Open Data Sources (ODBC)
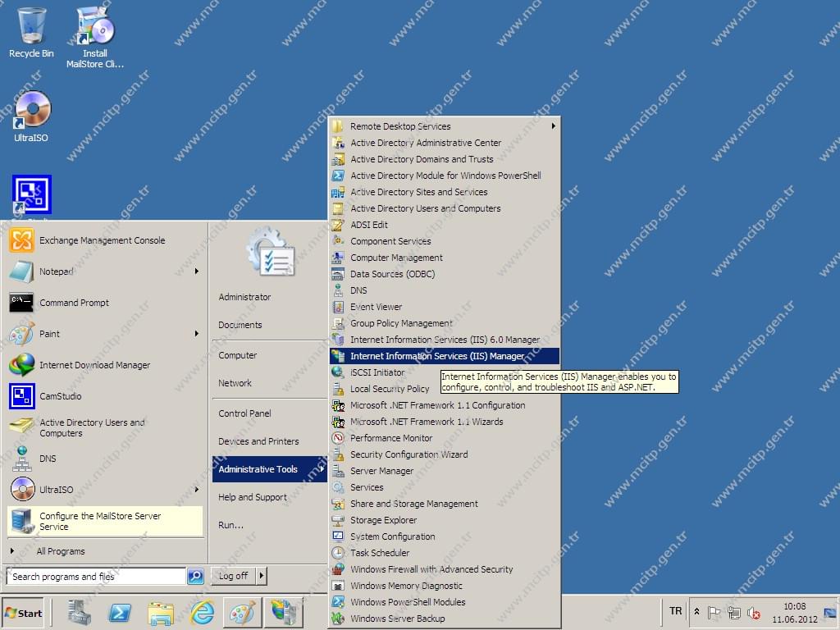The width and height of the screenshot is (840, 630). (x=445, y=274)
